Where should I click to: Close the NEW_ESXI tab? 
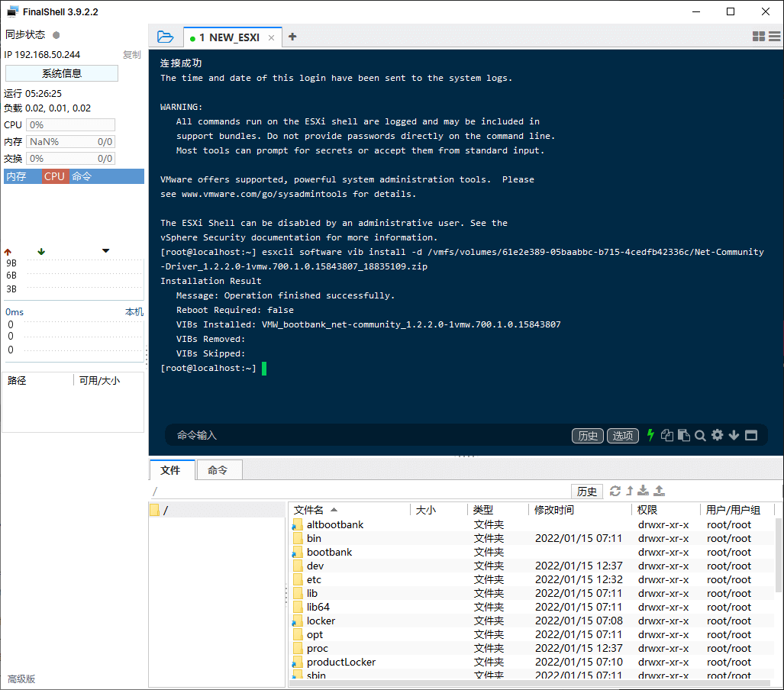point(271,37)
